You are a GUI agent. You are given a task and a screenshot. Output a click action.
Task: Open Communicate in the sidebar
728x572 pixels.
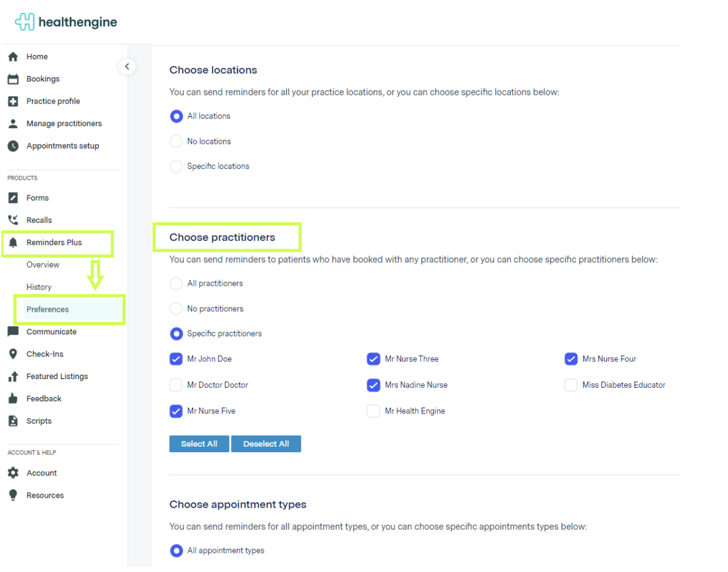51,332
